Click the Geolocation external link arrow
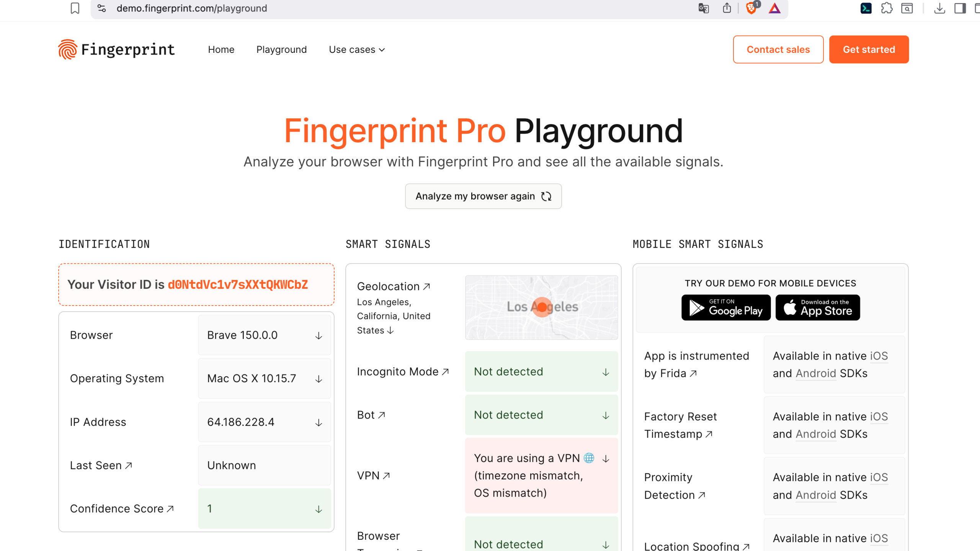 coord(427,286)
